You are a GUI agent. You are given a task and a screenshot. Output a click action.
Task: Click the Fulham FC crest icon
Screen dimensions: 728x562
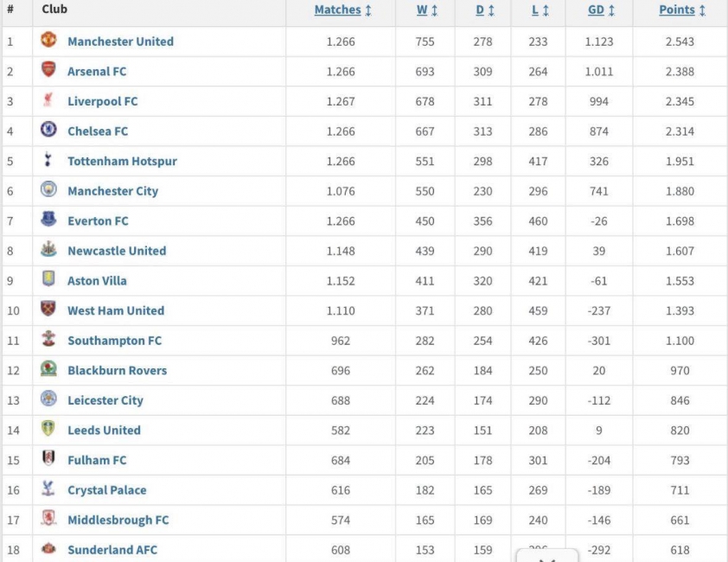pos(48,458)
